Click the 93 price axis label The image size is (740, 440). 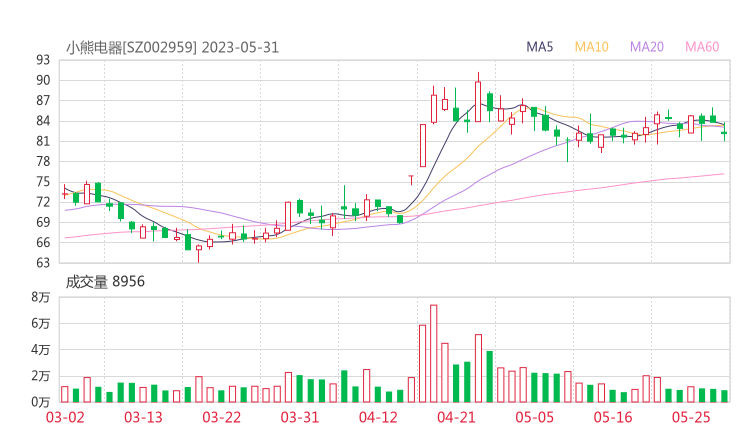(x=43, y=60)
